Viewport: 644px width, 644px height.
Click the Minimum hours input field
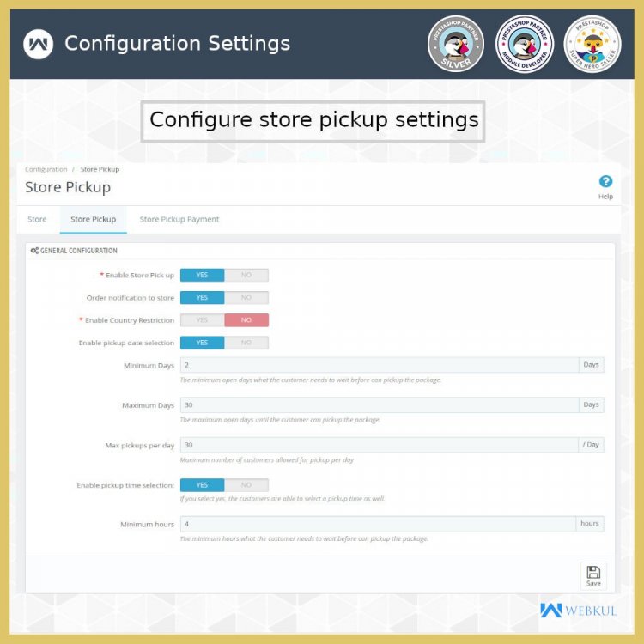378,524
